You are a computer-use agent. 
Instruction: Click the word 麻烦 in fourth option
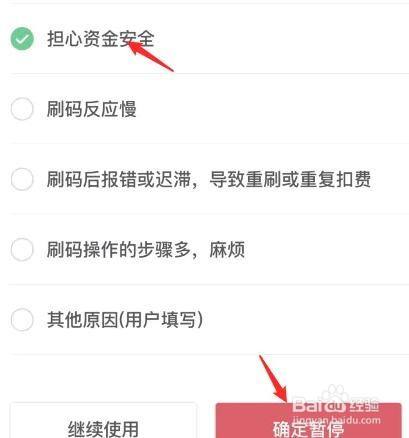227,249
